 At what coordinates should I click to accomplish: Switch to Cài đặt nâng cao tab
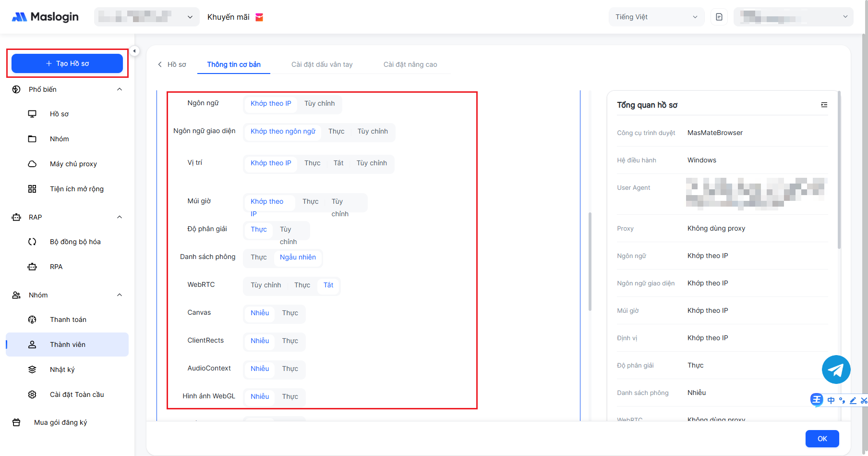pos(410,64)
